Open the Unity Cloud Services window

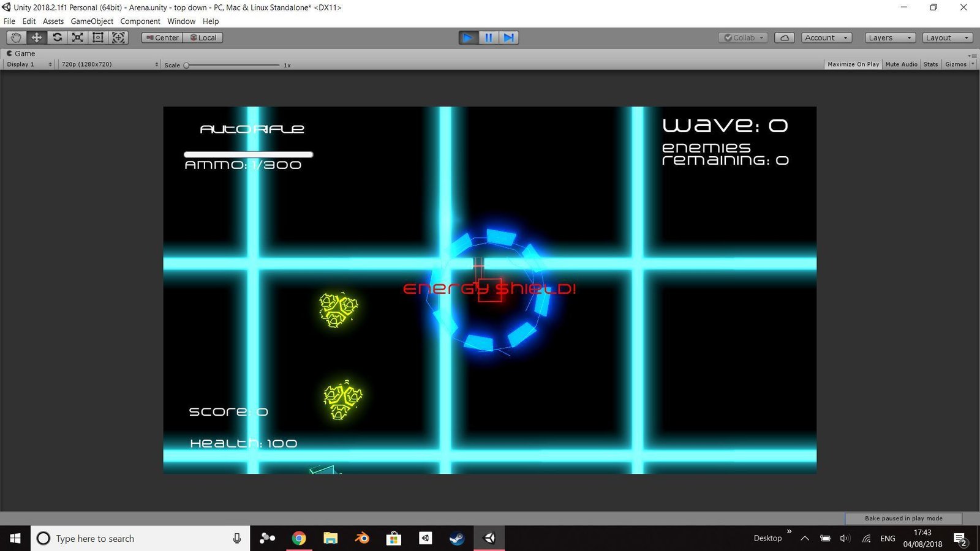785,37
